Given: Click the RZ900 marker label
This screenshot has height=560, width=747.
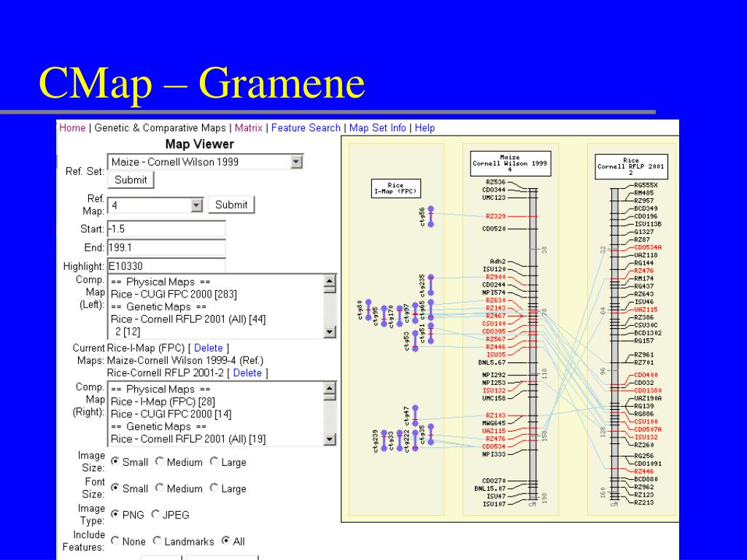Looking at the screenshot, I should coord(496,277).
